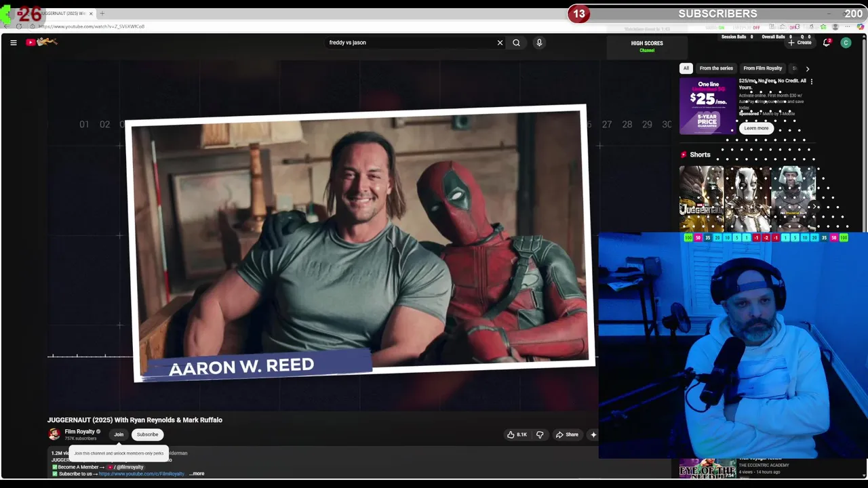868x488 pixels.
Task: Expand the description with ...more
Action: pos(197,474)
